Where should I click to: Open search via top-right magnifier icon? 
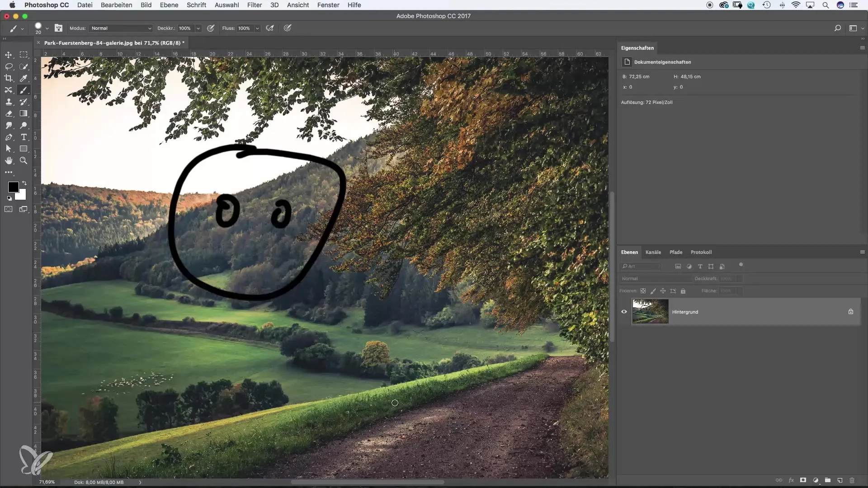click(837, 28)
